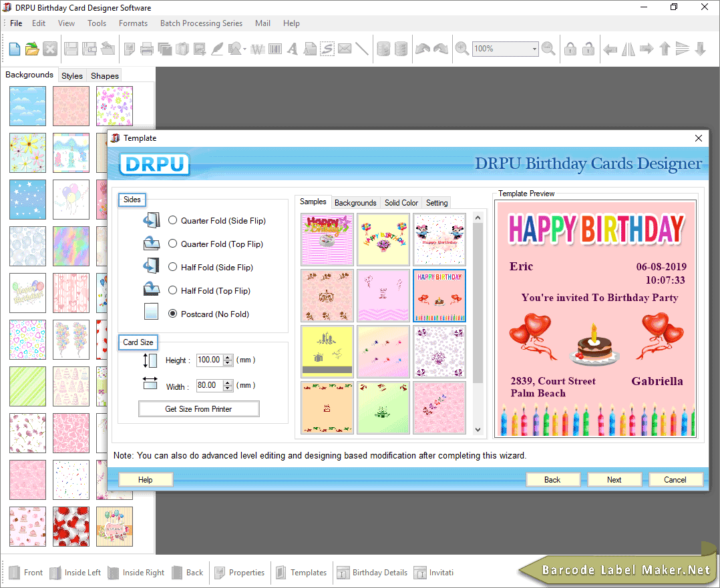The image size is (720, 588).
Task: Click Properties in bottom bar
Action: (240, 573)
